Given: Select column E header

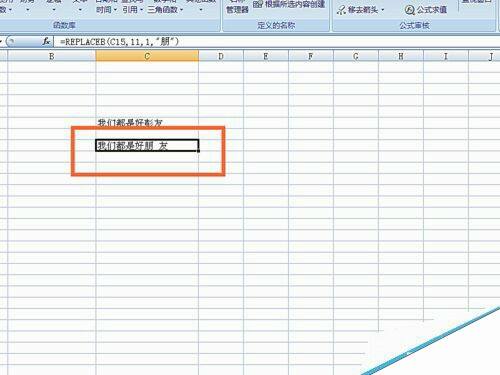Looking at the screenshot, I should [x=266, y=56].
